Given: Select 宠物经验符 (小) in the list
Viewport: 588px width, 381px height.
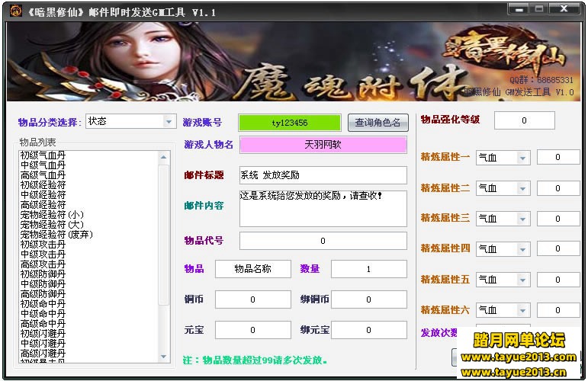Looking at the screenshot, I should [52, 215].
